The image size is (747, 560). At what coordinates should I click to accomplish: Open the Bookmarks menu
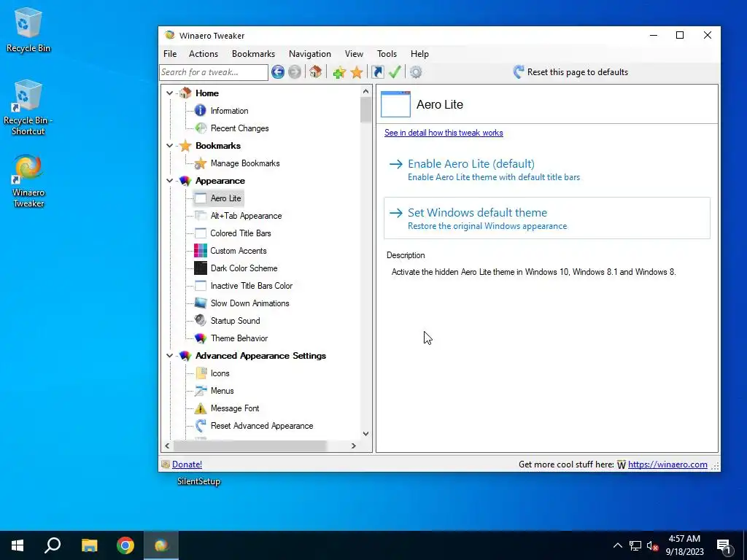click(x=253, y=54)
